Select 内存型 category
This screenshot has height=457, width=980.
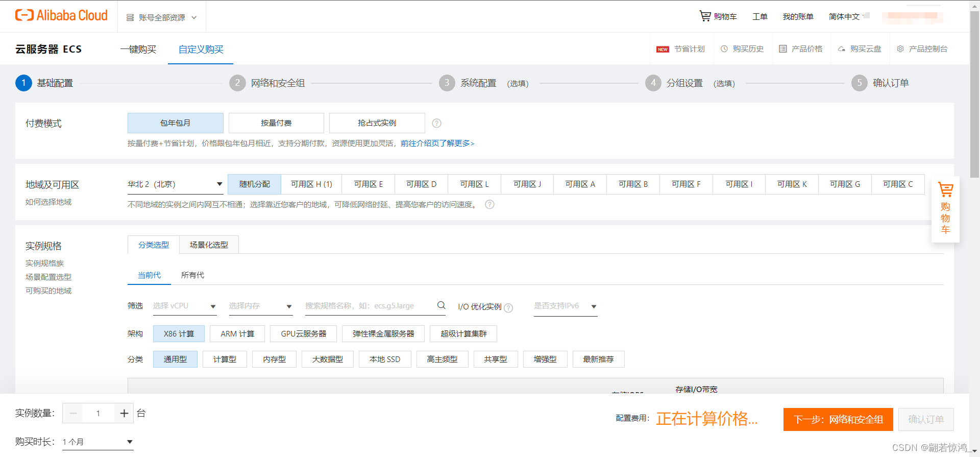[x=274, y=359]
